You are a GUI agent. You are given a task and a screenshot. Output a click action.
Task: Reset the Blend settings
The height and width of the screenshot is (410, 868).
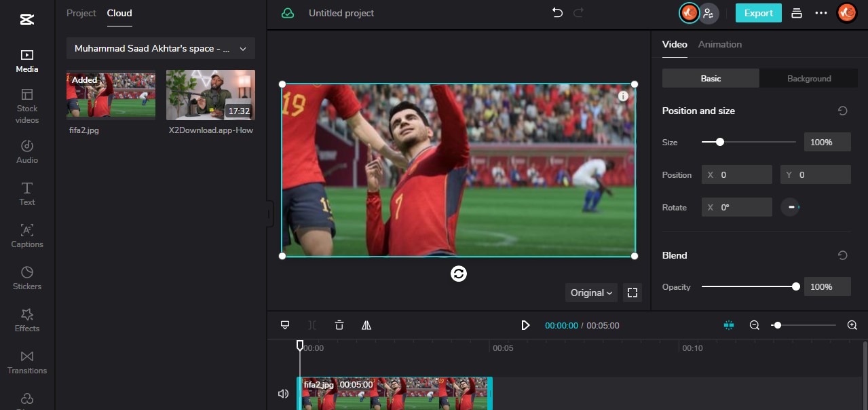pyautogui.click(x=843, y=255)
